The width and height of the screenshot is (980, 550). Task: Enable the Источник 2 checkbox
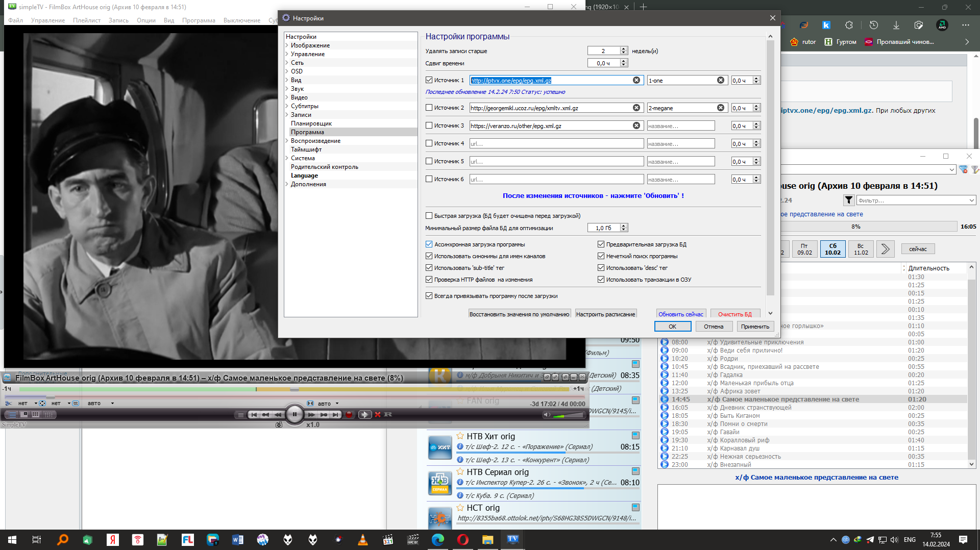[x=429, y=108]
